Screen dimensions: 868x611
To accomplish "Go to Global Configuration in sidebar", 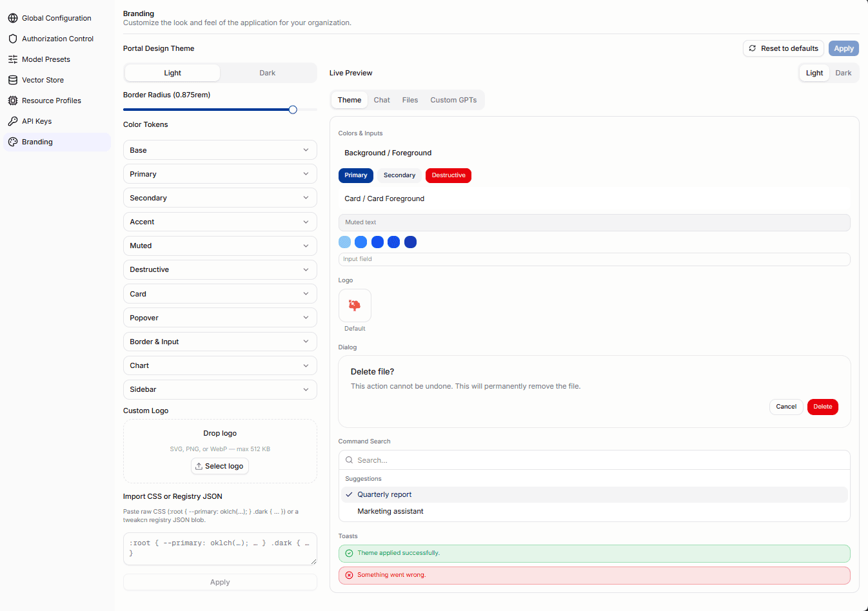I will 57,18.
